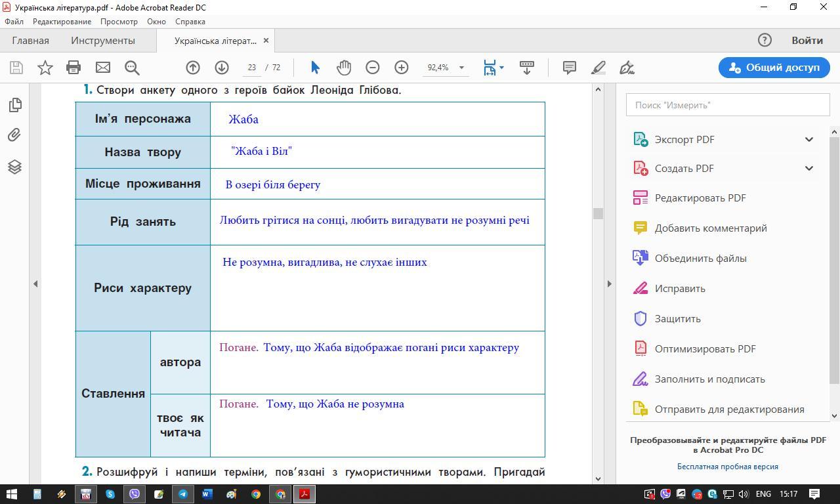Add file to starred with star icon

click(x=45, y=68)
